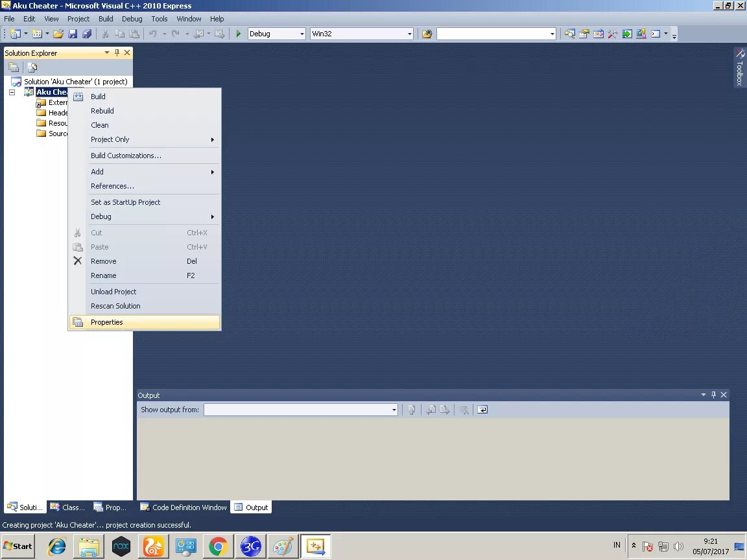Image resolution: width=747 pixels, height=560 pixels.
Task: Click the Save All icon
Action: [x=87, y=34]
